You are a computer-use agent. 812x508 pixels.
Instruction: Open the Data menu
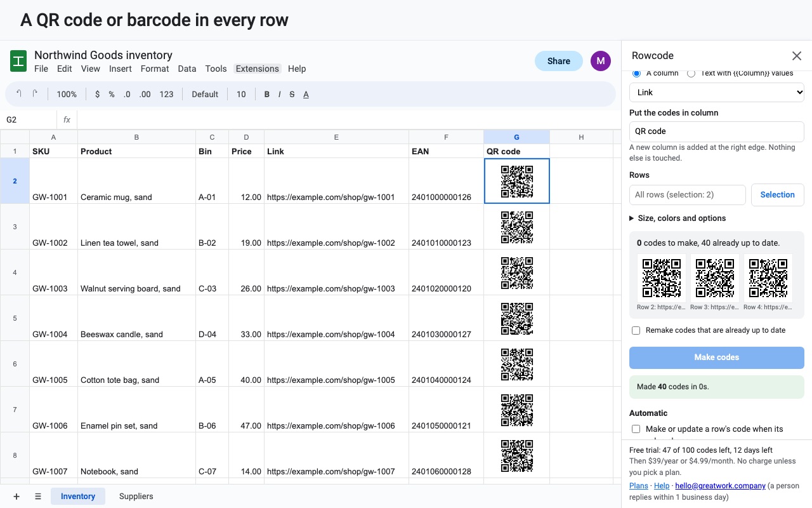[x=187, y=69]
